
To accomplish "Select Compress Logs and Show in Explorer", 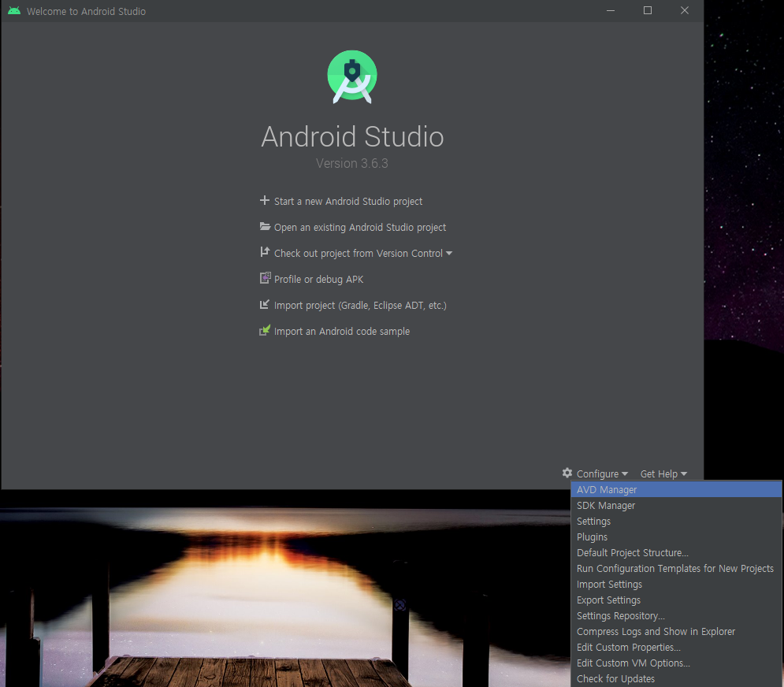I will (x=676, y=632).
